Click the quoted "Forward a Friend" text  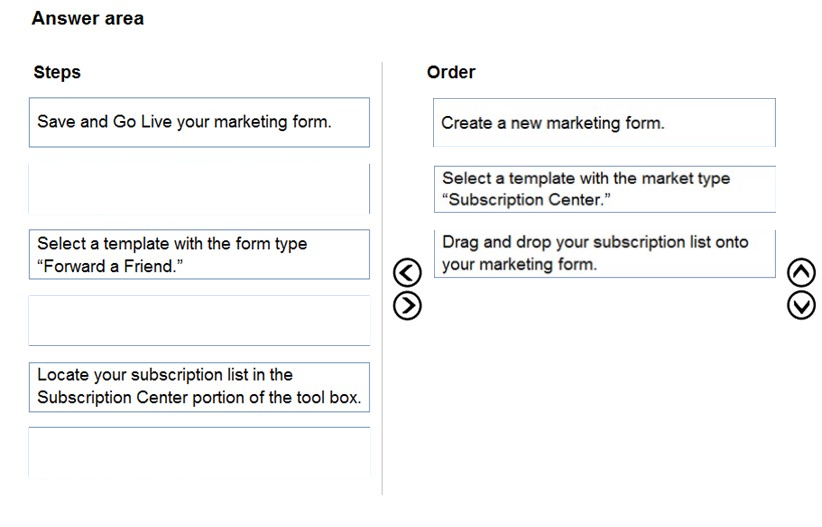tap(110, 266)
